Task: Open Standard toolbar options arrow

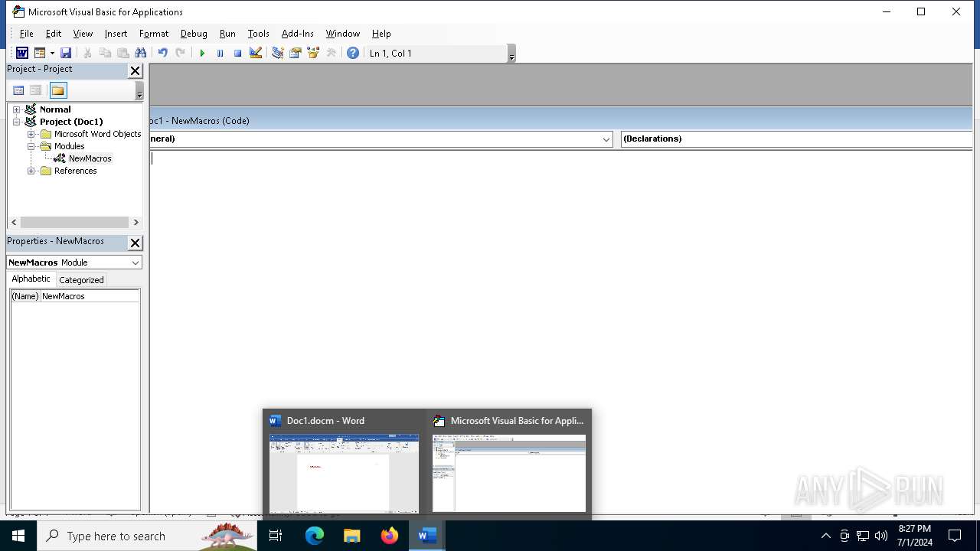Action: [511, 54]
